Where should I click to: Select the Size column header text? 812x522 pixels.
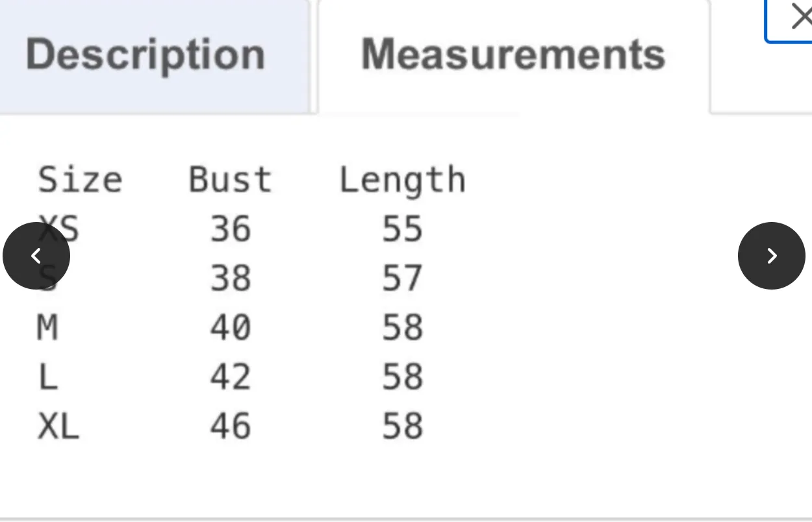click(80, 180)
